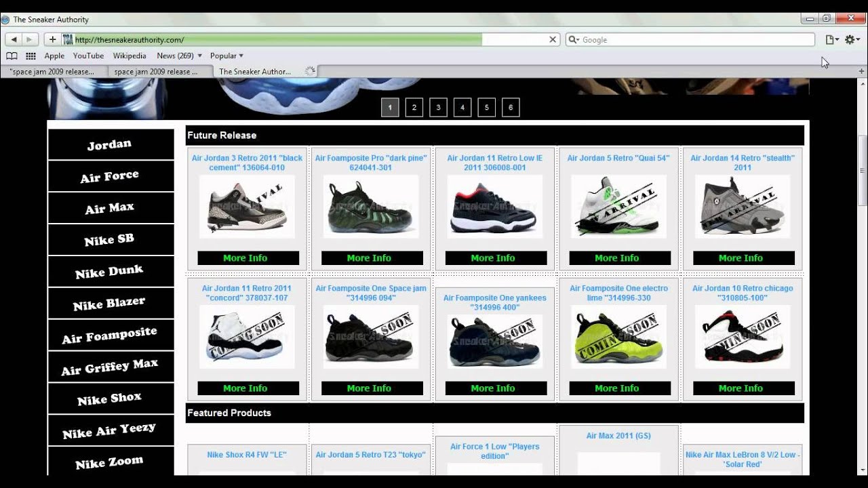Open the Nike Shox category
868x488 pixels.
[x=111, y=399]
